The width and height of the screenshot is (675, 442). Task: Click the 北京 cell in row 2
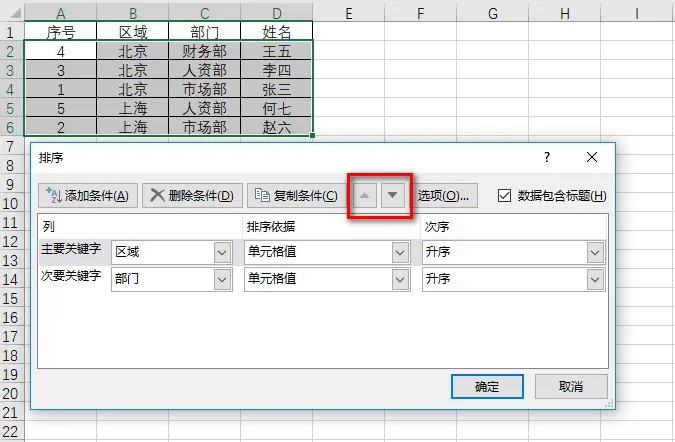(x=133, y=51)
